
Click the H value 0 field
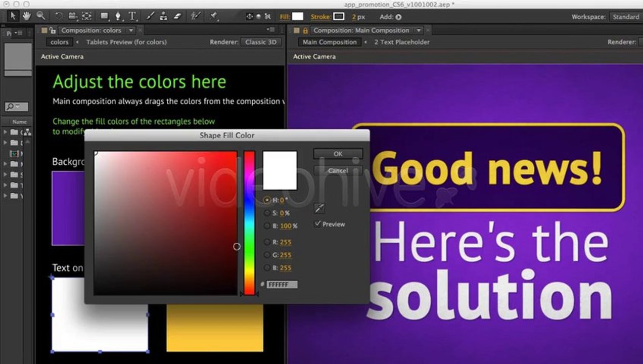282,200
